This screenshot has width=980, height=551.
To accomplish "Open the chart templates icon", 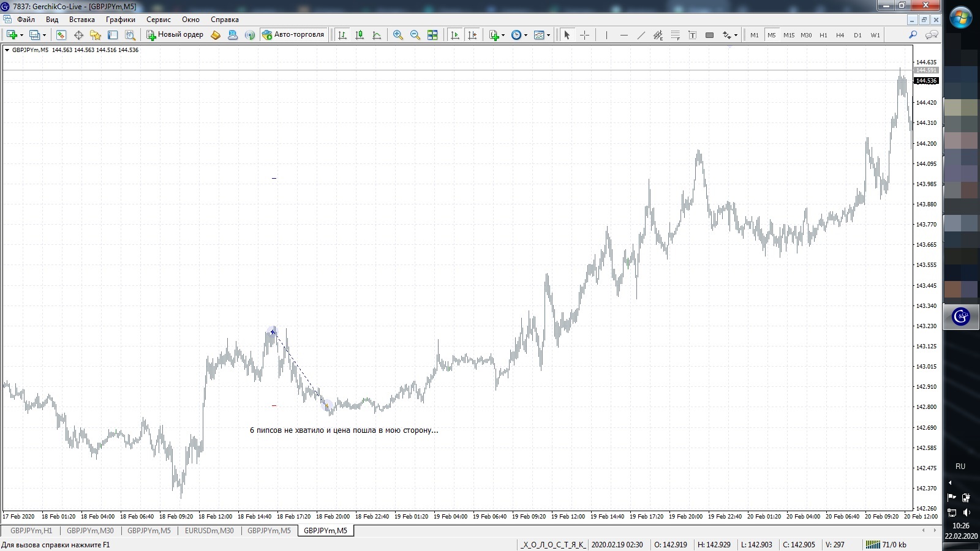I will tap(539, 35).
